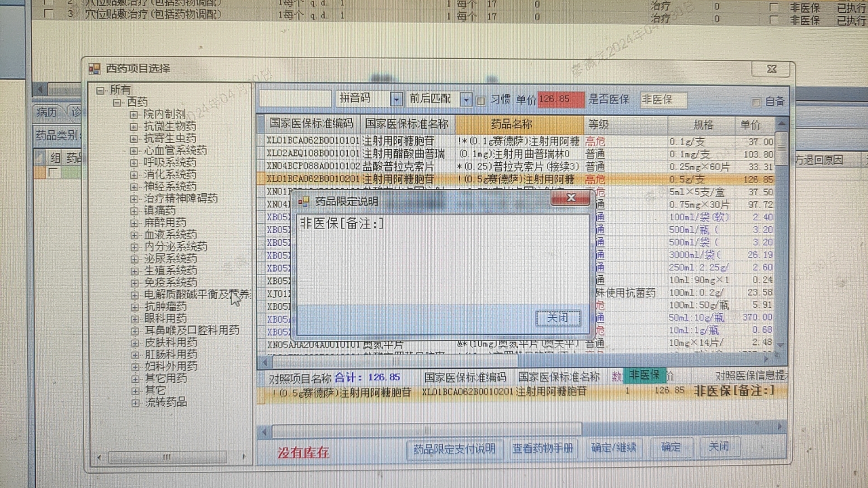Click the 西药项目选择 window title icon

click(x=94, y=69)
